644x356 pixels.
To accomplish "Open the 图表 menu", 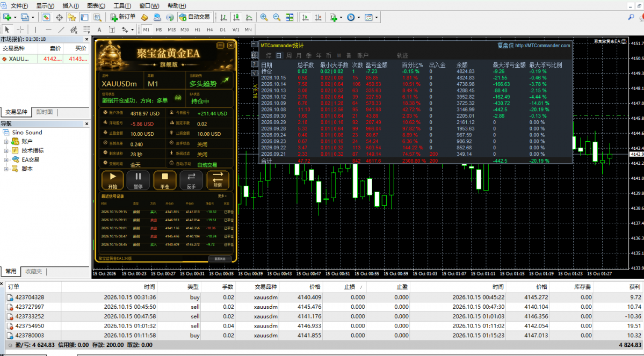I will click(96, 6).
